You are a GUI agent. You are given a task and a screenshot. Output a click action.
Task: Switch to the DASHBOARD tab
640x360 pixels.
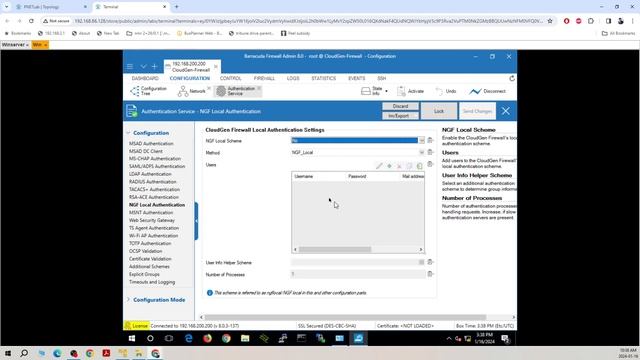(x=145, y=78)
